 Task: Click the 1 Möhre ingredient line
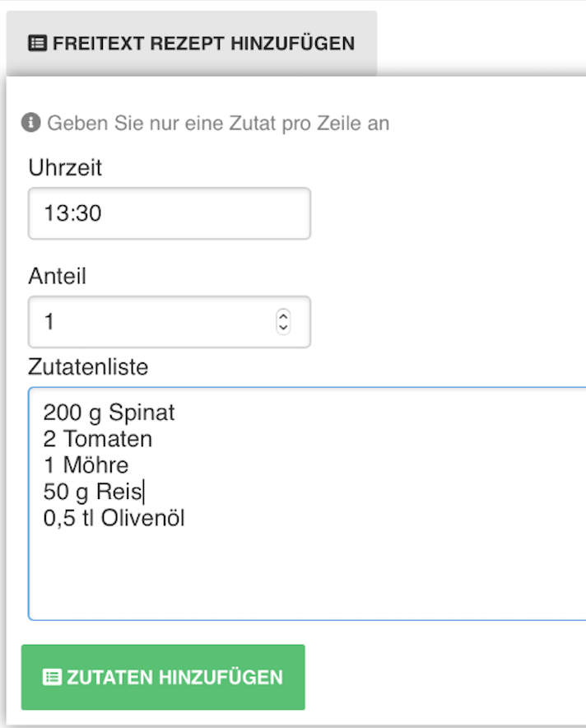pyautogui.click(x=86, y=465)
